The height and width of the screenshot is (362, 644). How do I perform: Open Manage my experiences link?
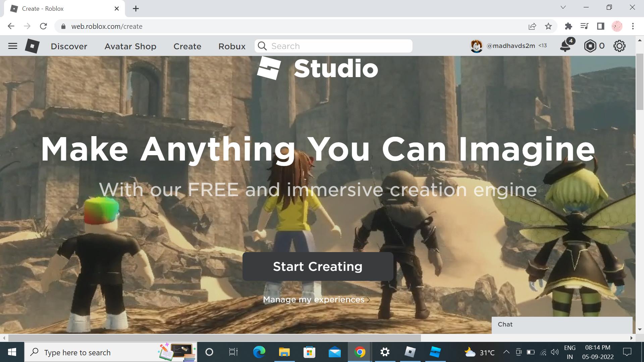pos(316,299)
